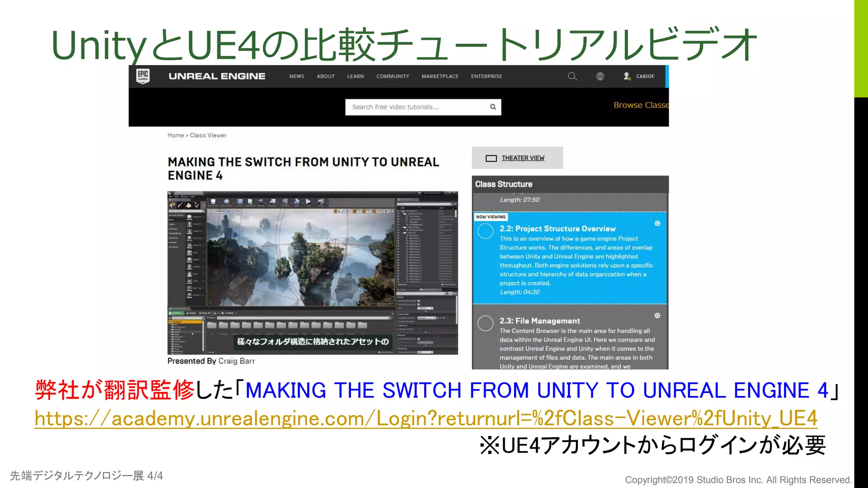The height and width of the screenshot is (488, 868).
Task: Select the 2.2: Project Structure Overview title
Action: (x=557, y=229)
